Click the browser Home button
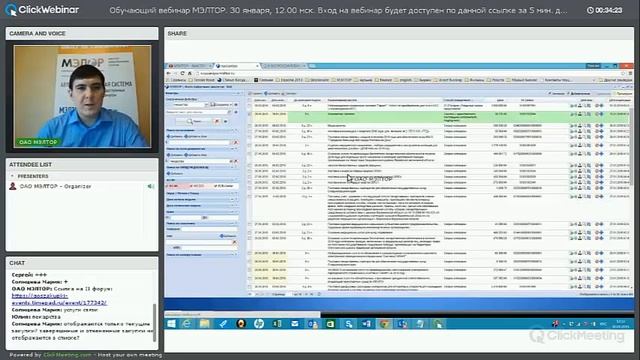The width and height of the screenshot is (640, 360). coord(190,73)
